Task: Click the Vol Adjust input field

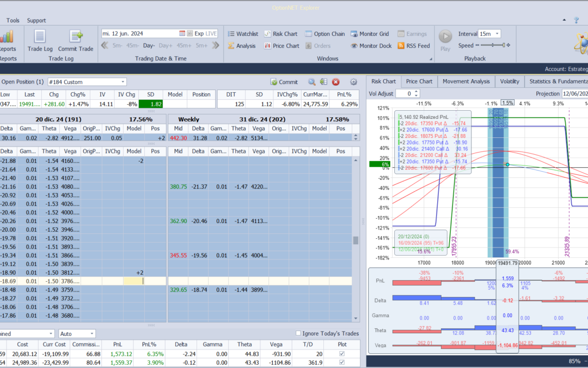Action: (405, 94)
